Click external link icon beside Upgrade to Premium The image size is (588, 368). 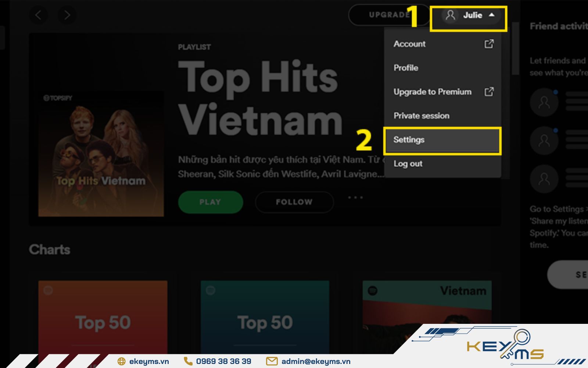(x=489, y=92)
